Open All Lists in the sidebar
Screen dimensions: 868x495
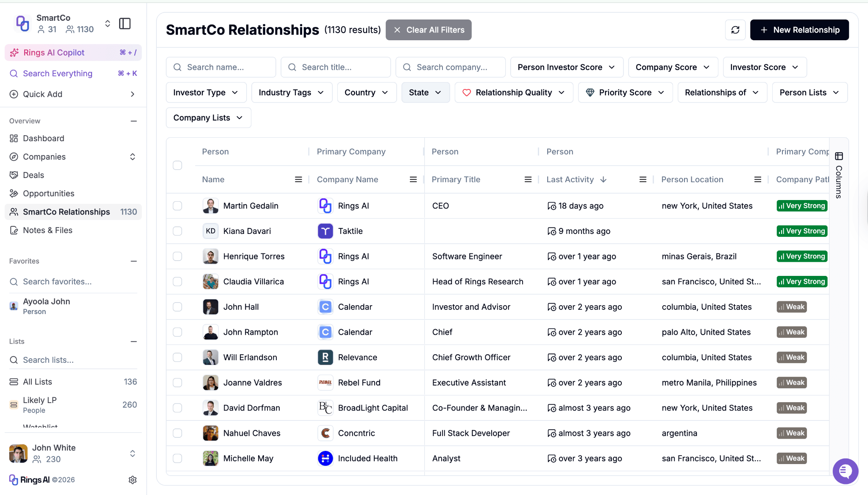[73, 382]
